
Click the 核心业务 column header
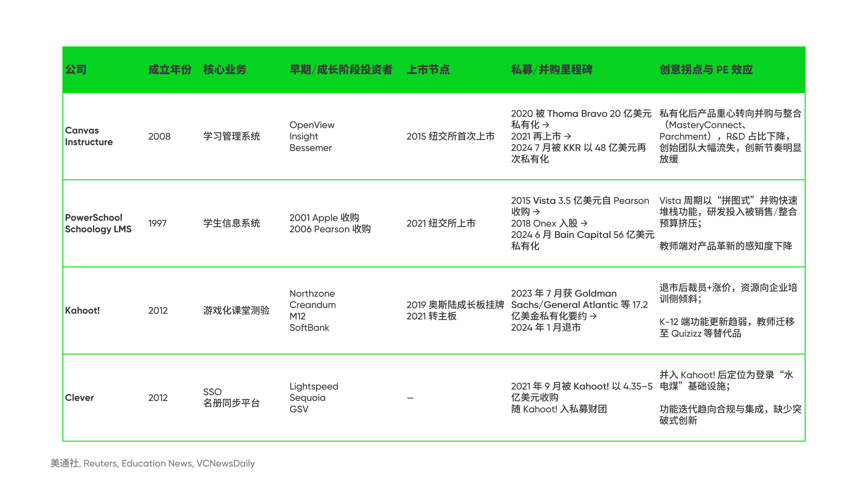pos(225,70)
